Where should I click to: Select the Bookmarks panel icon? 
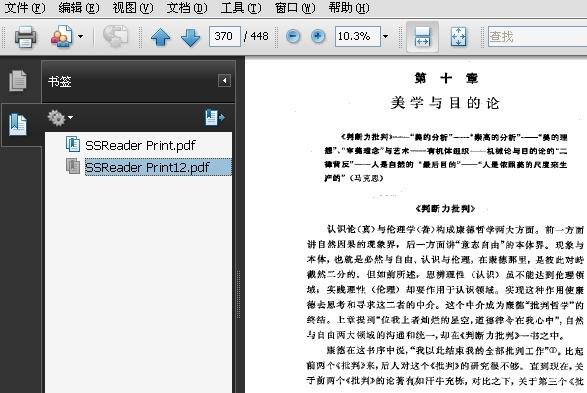[x=18, y=125]
